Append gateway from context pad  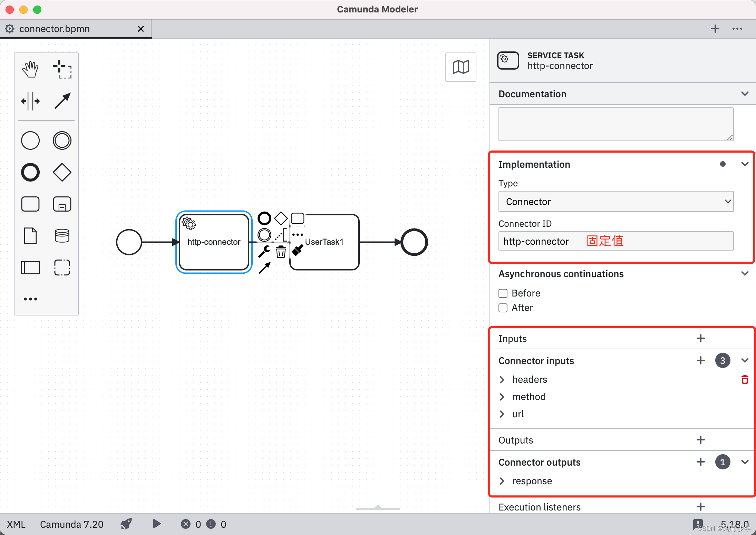pos(281,218)
